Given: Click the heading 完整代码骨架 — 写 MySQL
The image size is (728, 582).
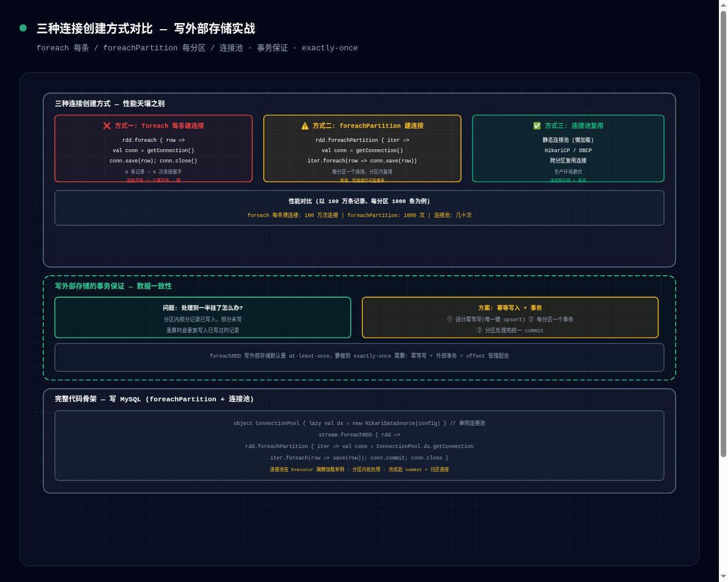Looking at the screenshot, I should (154, 400).
